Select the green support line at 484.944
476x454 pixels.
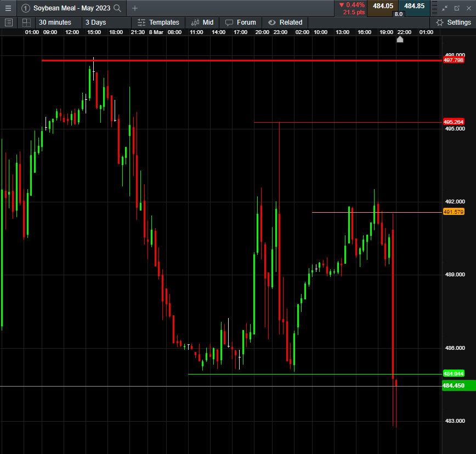(315, 374)
